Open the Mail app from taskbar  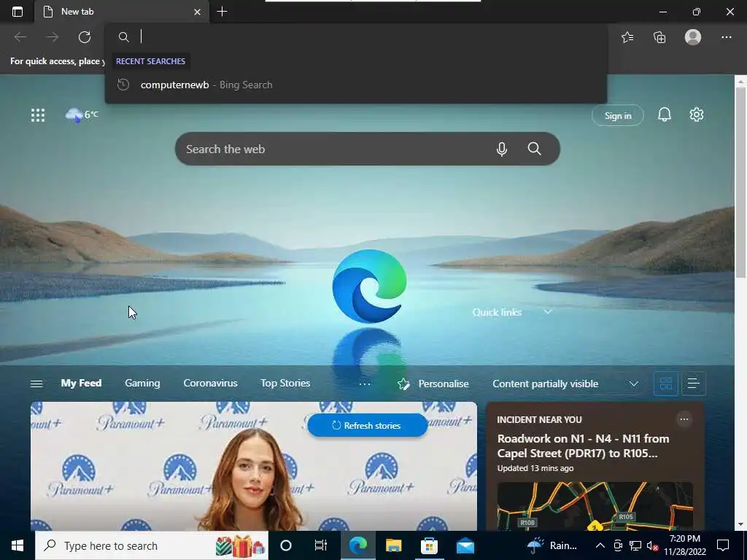coord(465,545)
